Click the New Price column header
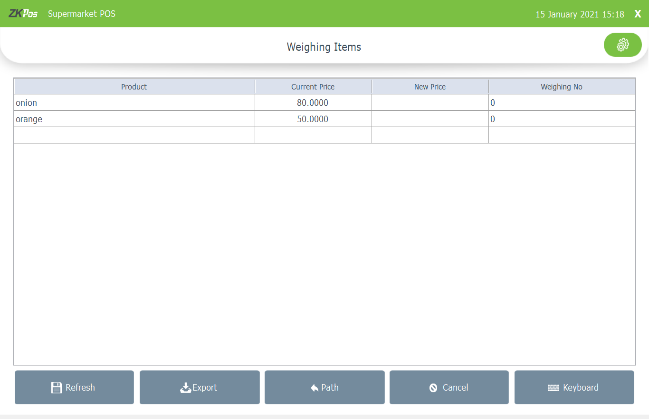The image size is (649, 419). [430, 87]
